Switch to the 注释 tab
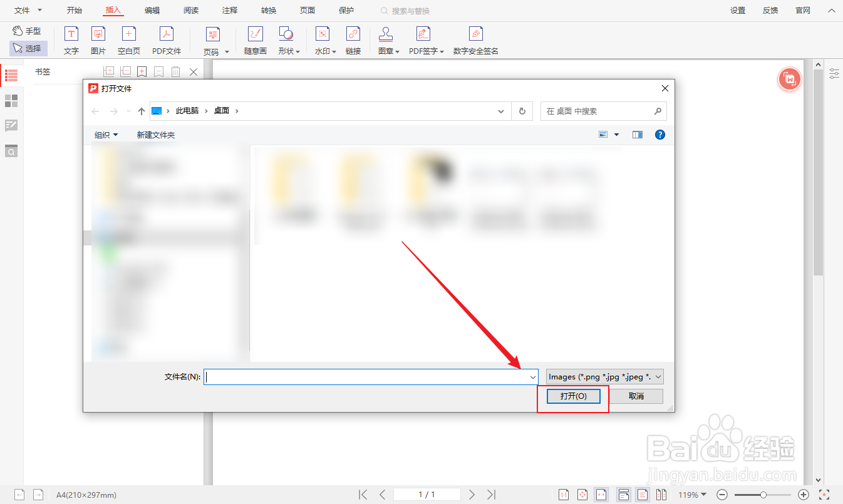 pyautogui.click(x=230, y=11)
